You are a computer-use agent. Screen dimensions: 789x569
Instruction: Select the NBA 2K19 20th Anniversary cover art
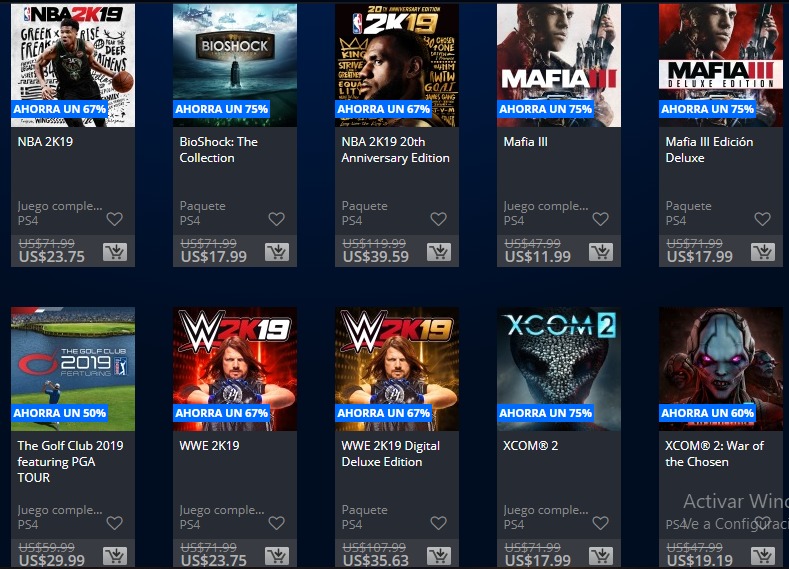[x=397, y=65]
